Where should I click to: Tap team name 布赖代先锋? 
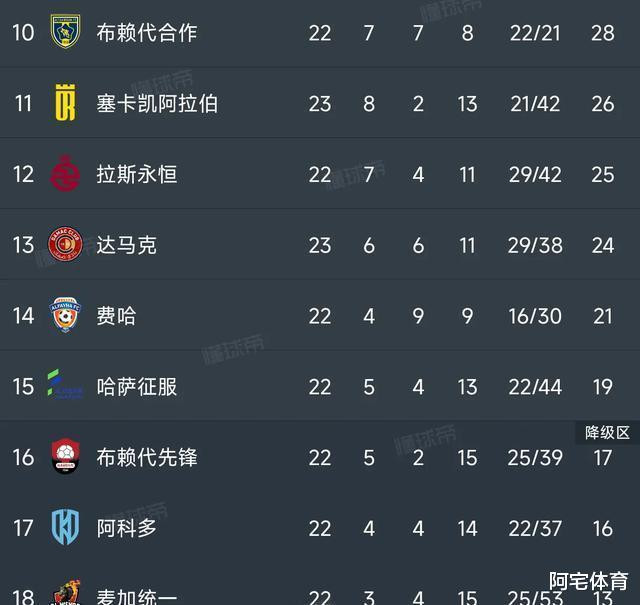(147, 457)
